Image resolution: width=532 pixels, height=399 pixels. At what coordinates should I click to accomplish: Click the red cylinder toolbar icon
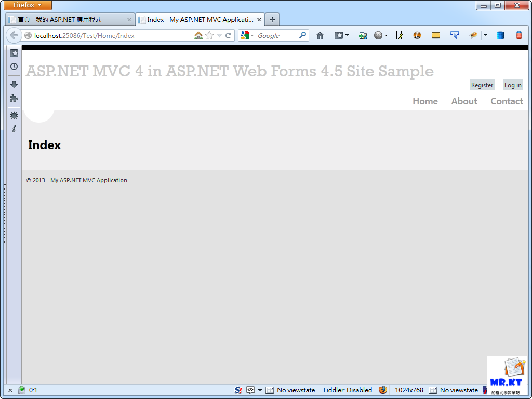[519, 35]
